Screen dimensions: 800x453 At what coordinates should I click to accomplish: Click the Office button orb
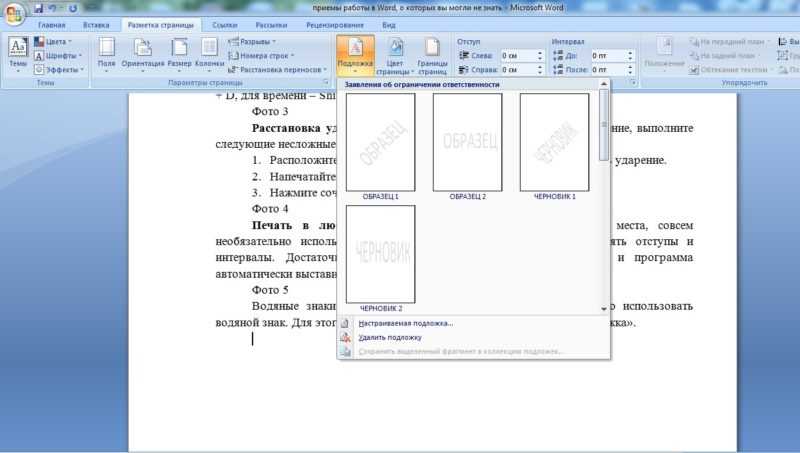tap(14, 13)
